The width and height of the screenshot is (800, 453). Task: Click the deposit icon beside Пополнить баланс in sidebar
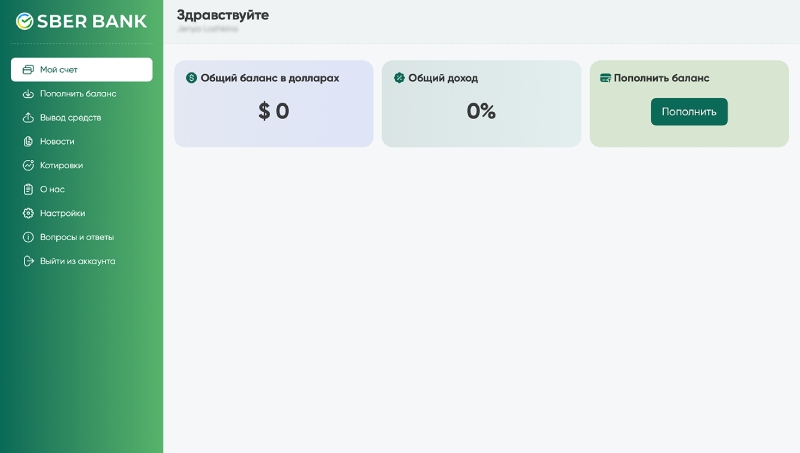tap(28, 94)
